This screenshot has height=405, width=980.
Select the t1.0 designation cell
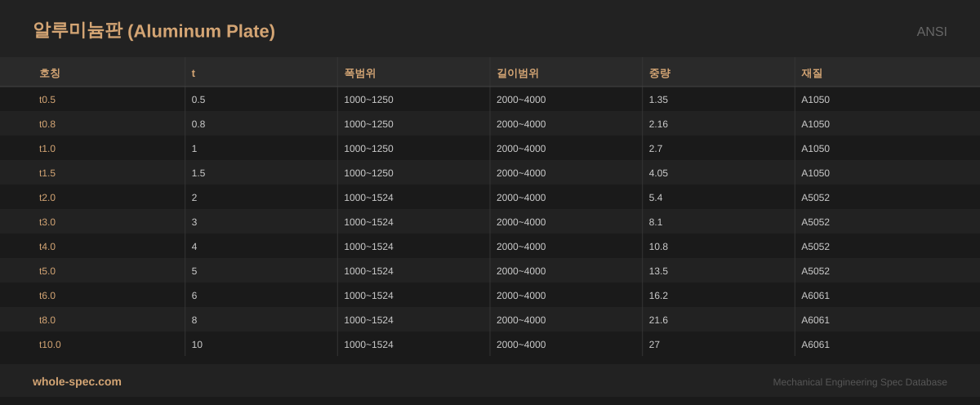(47, 149)
